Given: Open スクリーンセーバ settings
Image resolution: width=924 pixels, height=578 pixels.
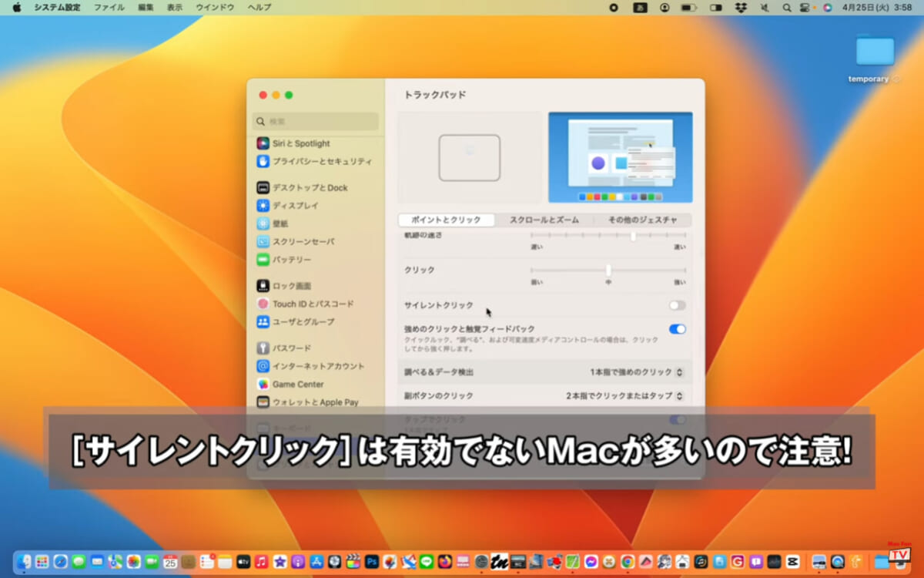Looking at the screenshot, I should (x=296, y=241).
